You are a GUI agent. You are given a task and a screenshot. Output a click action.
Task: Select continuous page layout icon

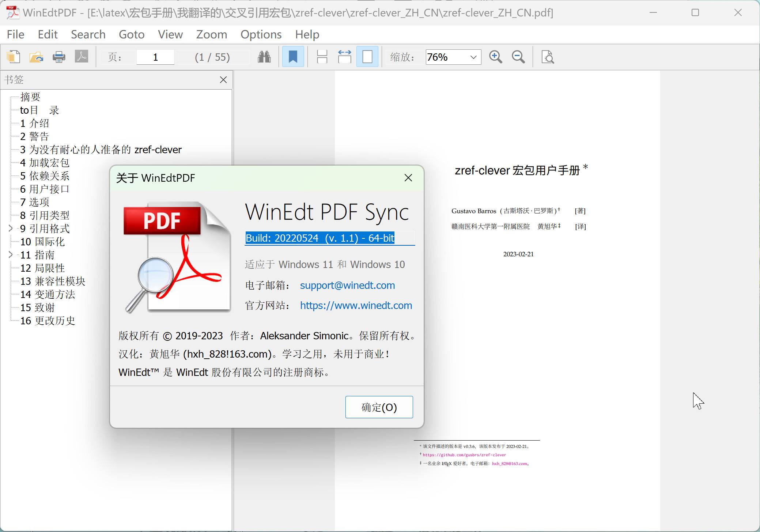(322, 57)
